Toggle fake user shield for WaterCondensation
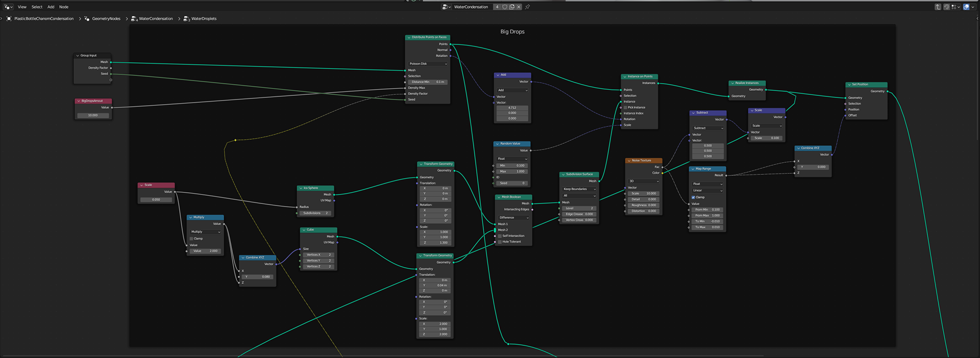Image resolution: width=980 pixels, height=358 pixels. coord(505,7)
